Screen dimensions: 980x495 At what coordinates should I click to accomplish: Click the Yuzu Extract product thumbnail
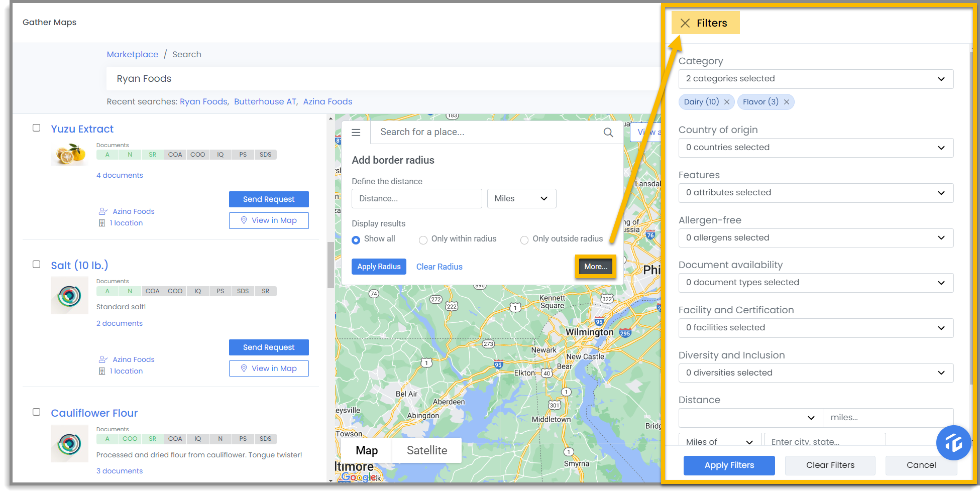click(x=69, y=154)
